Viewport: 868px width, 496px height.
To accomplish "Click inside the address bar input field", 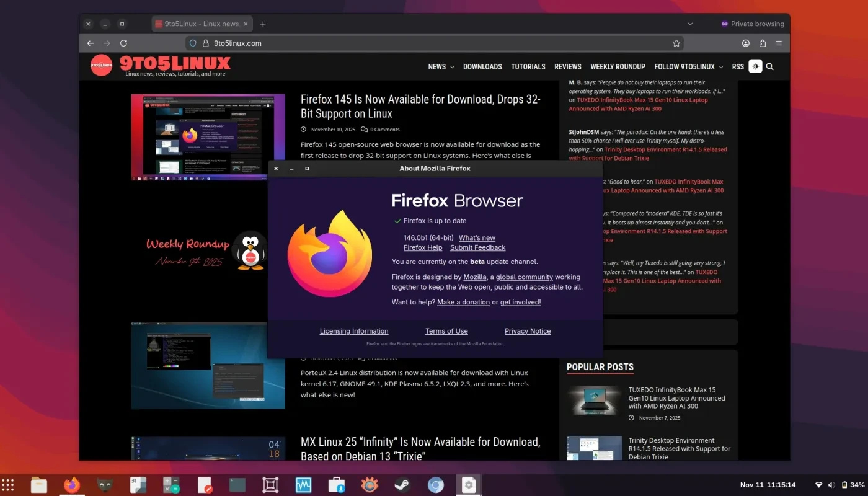I will (x=372, y=43).
